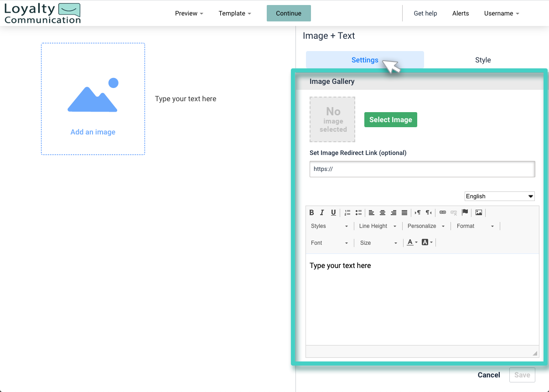Insert a bulleted list

pos(358,212)
